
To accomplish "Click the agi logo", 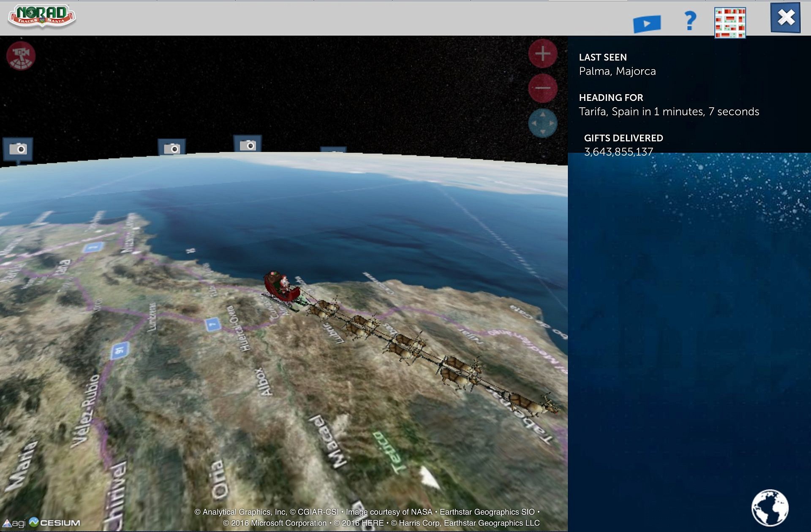I will pyautogui.click(x=14, y=524).
